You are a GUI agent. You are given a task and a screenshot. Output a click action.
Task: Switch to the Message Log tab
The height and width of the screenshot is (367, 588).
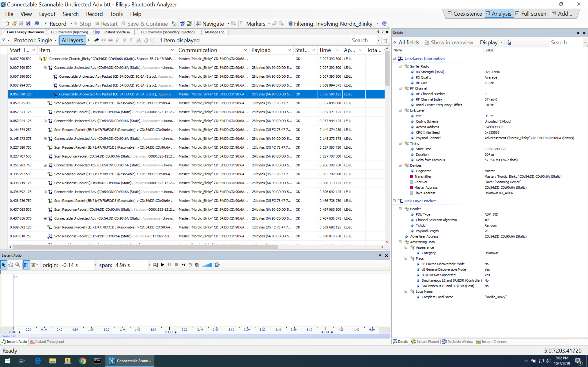coord(214,32)
